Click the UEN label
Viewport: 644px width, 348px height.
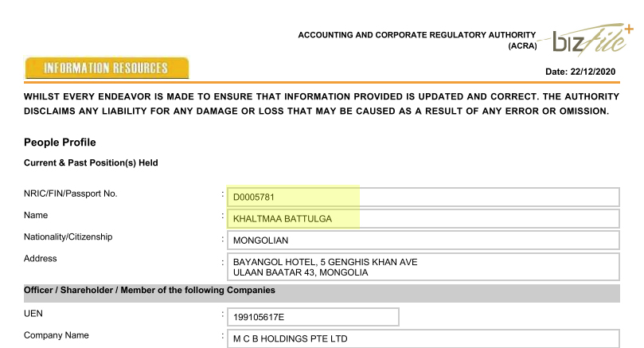(x=33, y=315)
